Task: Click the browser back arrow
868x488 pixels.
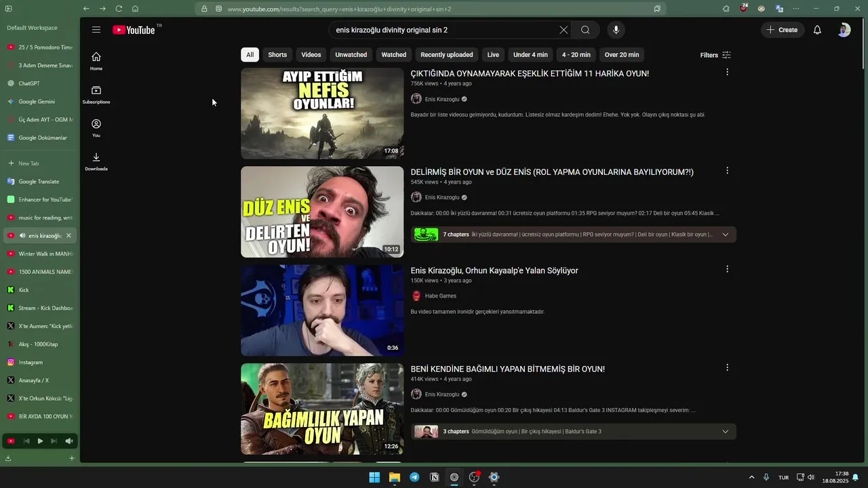Action: pos(86,9)
